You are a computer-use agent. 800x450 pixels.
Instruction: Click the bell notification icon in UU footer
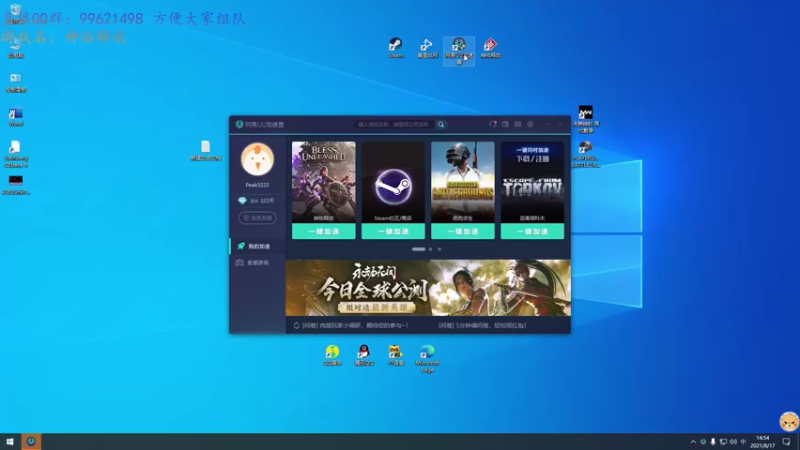296,325
